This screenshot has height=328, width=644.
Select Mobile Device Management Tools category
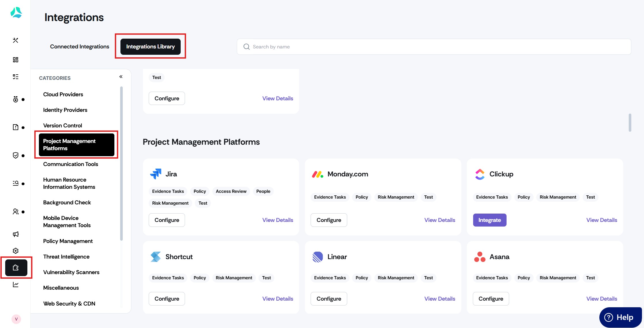67,222
